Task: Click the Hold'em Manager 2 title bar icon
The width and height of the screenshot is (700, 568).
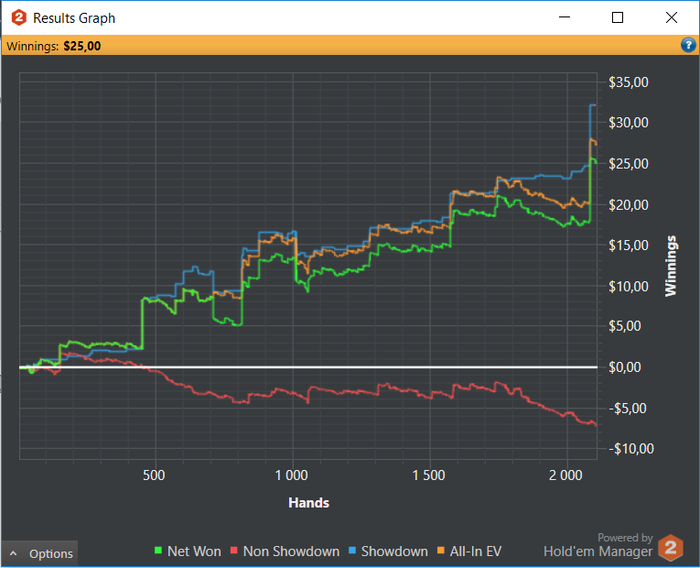Action: click(19, 18)
